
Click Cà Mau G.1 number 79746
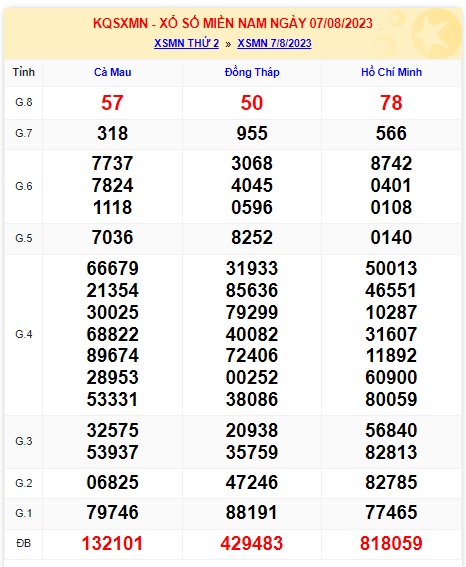112,512
